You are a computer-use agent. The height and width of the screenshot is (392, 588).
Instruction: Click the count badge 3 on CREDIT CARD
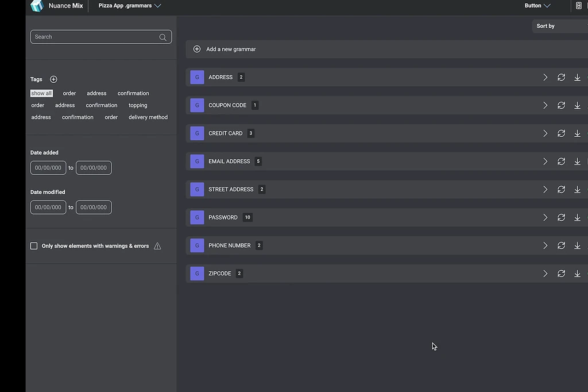pyautogui.click(x=251, y=133)
